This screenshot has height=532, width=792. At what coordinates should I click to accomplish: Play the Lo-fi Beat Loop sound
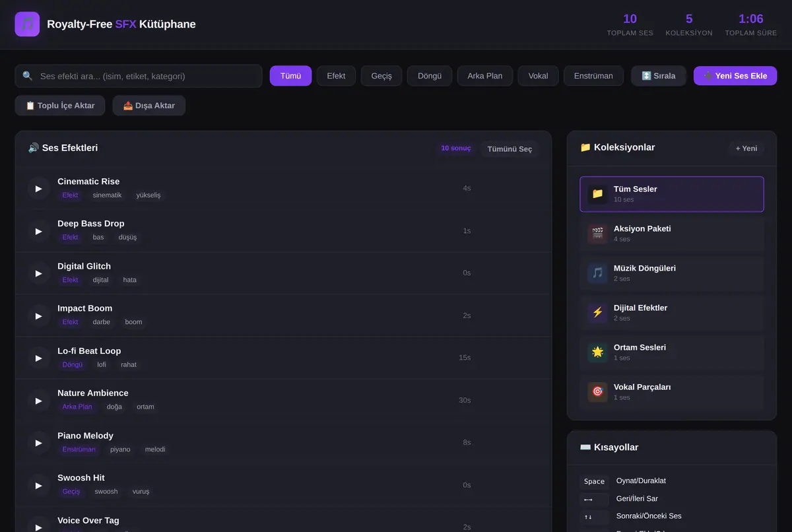coord(39,358)
